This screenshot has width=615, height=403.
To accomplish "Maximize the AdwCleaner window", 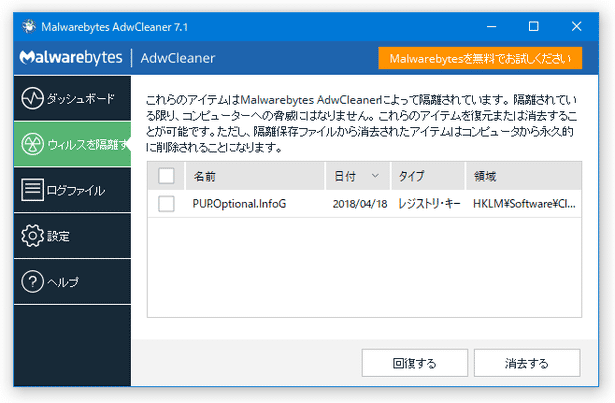I will [533, 27].
